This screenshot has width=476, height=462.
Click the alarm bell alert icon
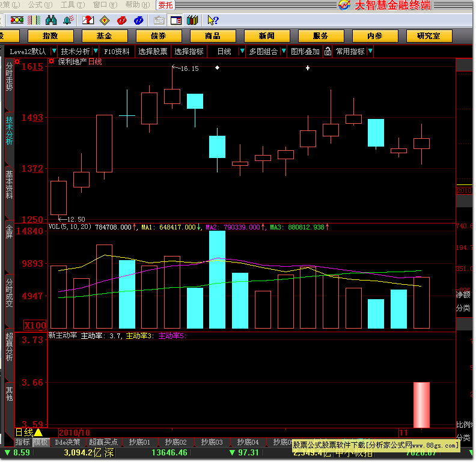pos(69,20)
